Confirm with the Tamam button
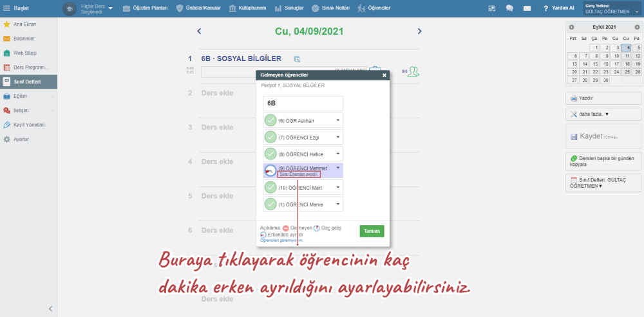The image size is (644, 317). click(x=372, y=231)
